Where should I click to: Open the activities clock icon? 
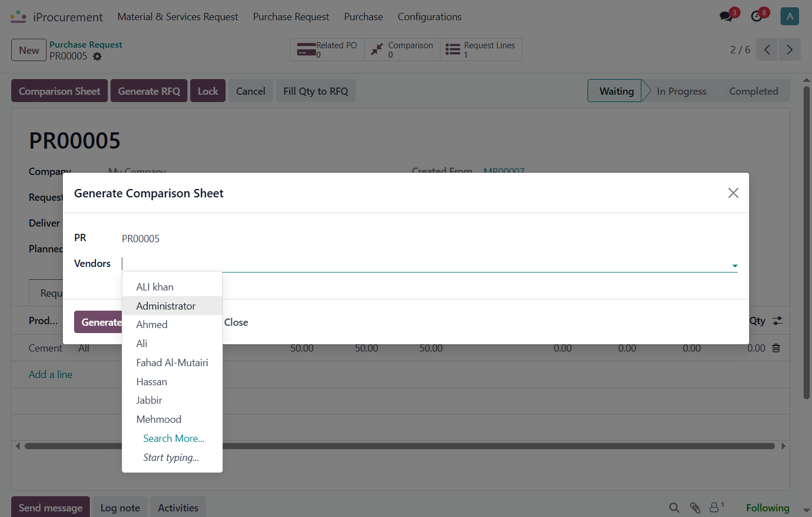pyautogui.click(x=757, y=16)
